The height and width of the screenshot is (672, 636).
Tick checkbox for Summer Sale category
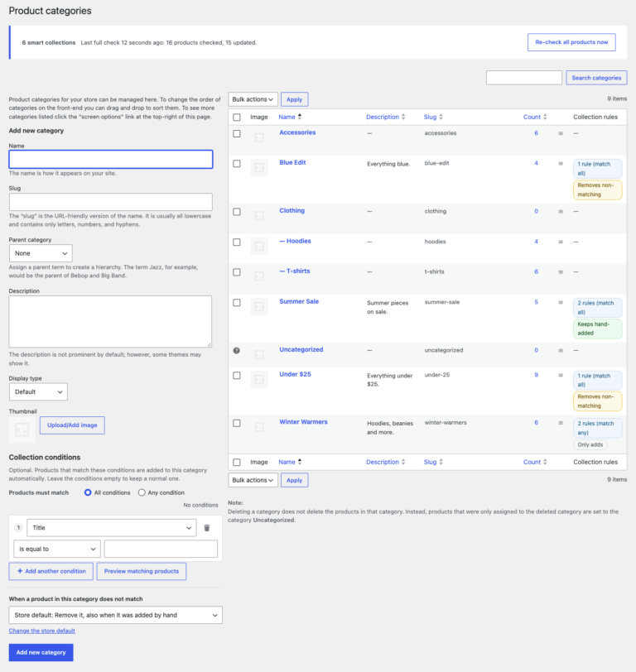[237, 303]
